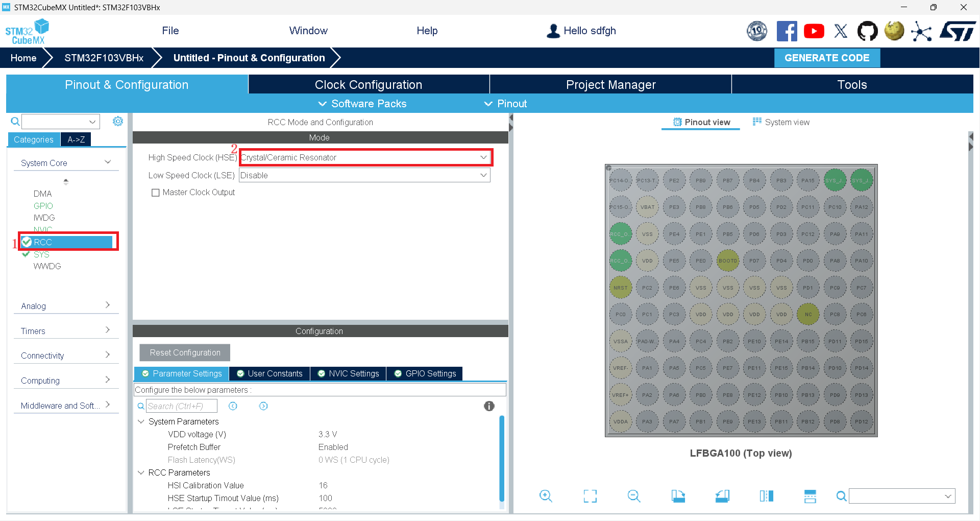Expand the Timers category
Image resolution: width=980 pixels, height=521 pixels.
(x=66, y=331)
